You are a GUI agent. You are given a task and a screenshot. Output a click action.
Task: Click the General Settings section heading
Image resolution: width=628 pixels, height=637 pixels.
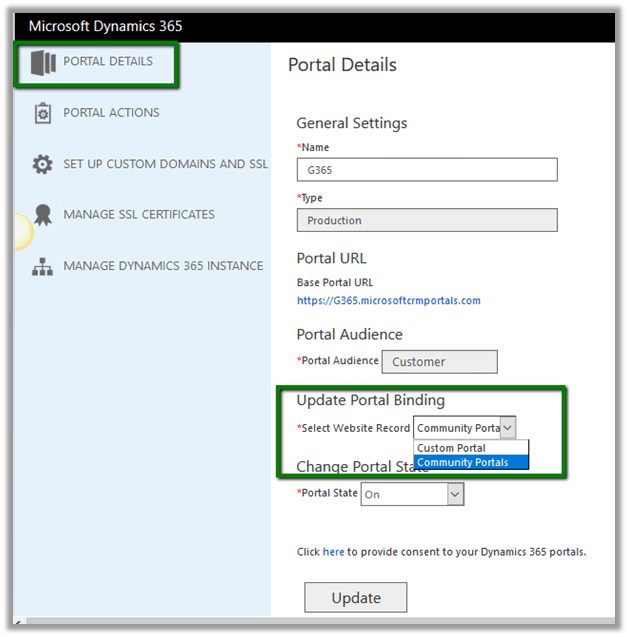pyautogui.click(x=352, y=123)
